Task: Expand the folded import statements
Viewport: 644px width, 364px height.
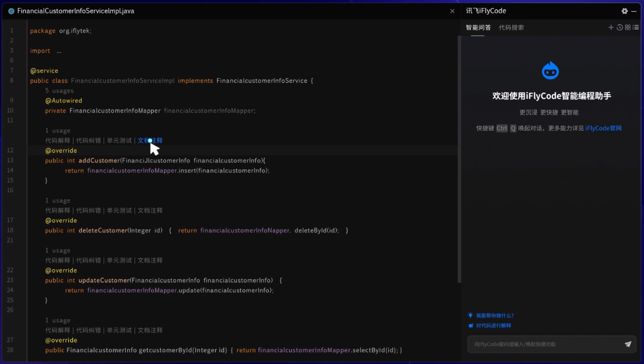Action: [x=59, y=51]
